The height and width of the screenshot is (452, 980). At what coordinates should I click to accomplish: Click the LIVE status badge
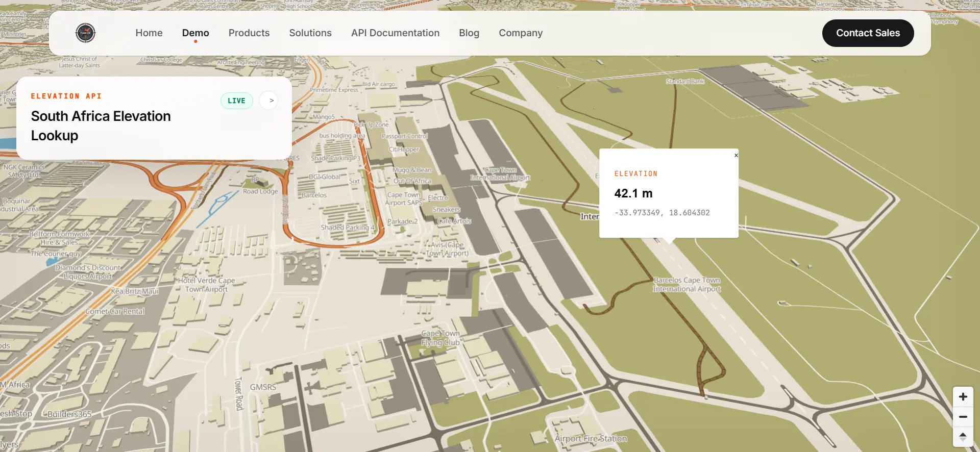coord(236,101)
